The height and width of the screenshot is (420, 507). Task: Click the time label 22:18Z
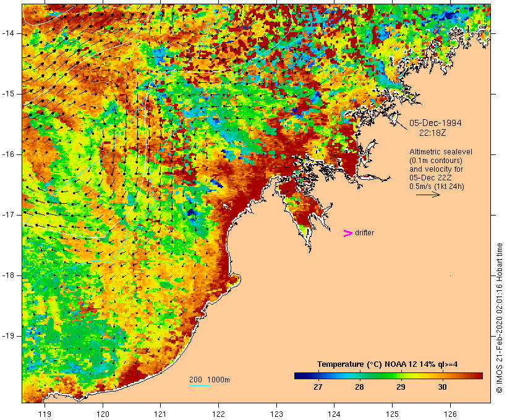433,133
